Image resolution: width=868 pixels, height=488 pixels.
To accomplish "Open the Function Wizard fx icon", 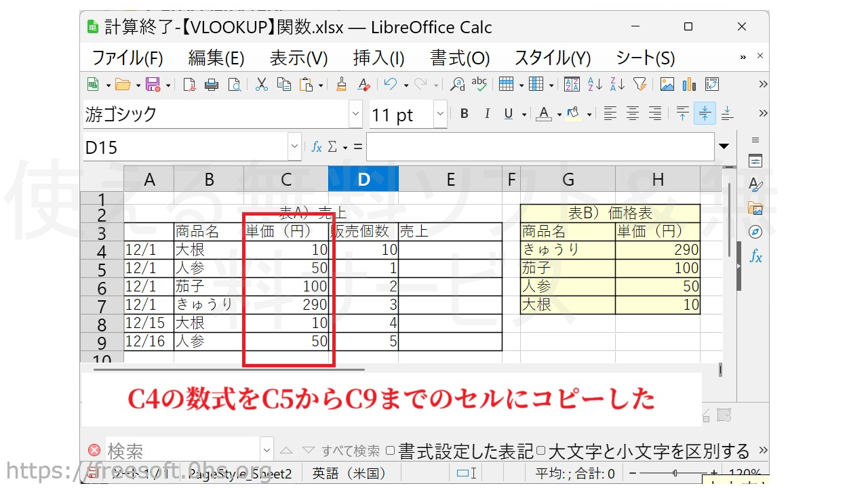I will coord(317,147).
